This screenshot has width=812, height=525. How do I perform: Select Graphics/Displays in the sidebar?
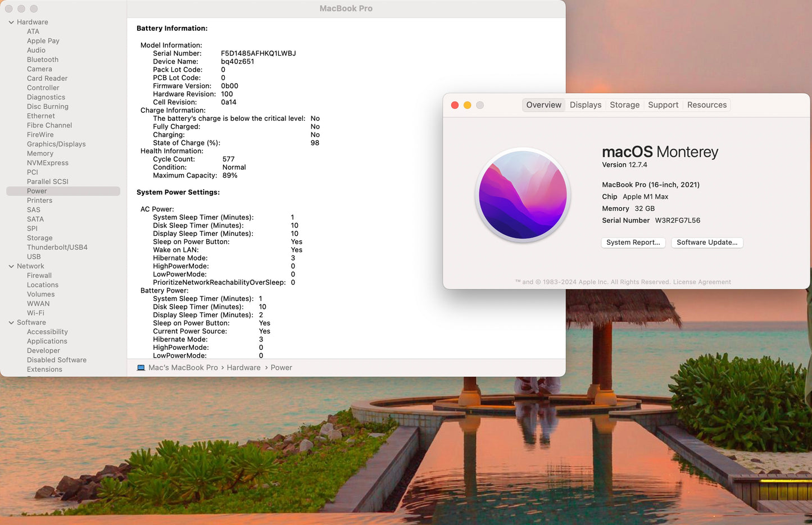[56, 144]
